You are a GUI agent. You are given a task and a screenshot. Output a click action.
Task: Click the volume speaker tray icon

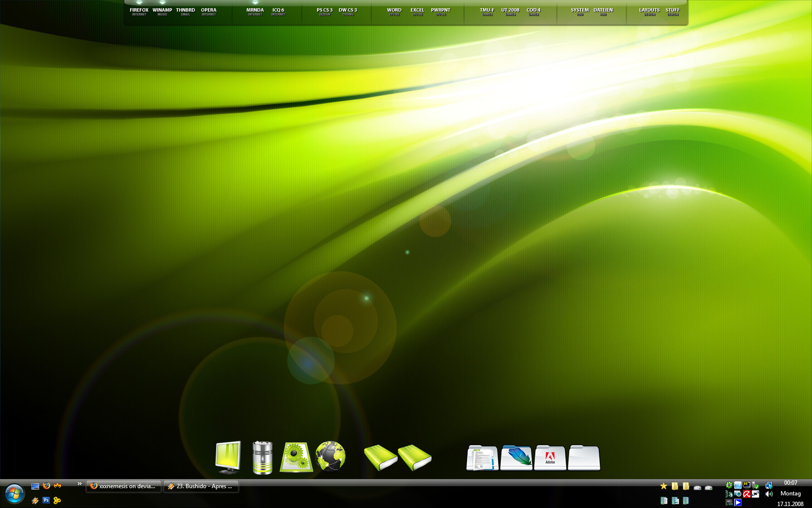(769, 494)
